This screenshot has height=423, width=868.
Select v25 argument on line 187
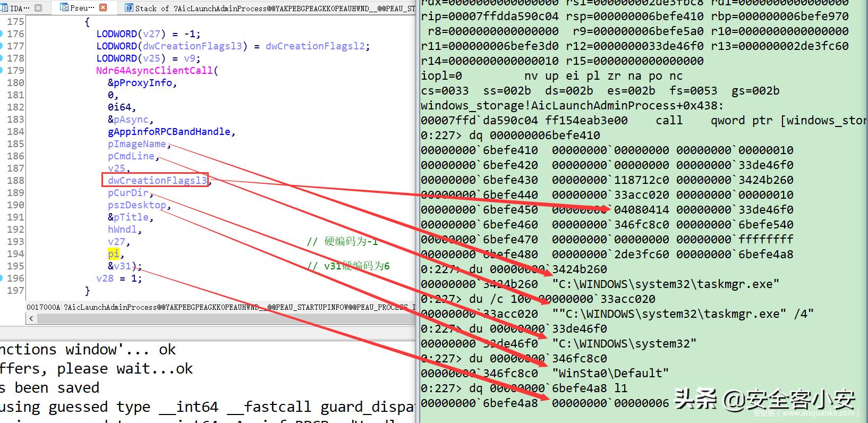pyautogui.click(x=116, y=168)
